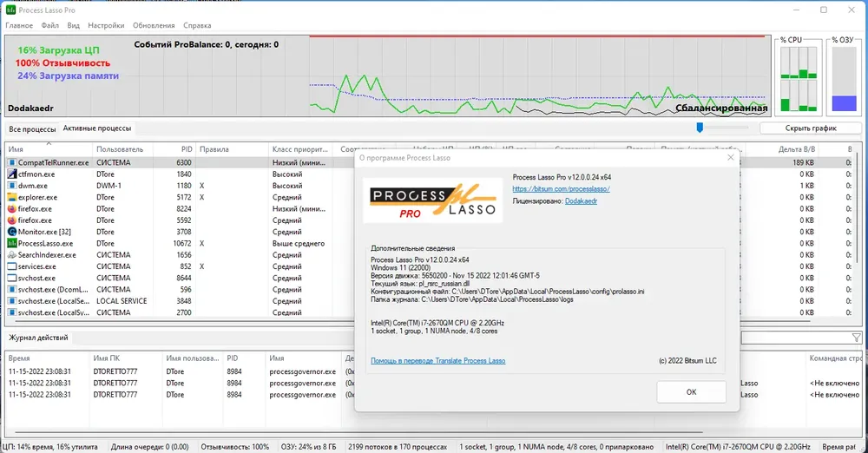Click the explorer.exe folder icon

click(x=11, y=197)
